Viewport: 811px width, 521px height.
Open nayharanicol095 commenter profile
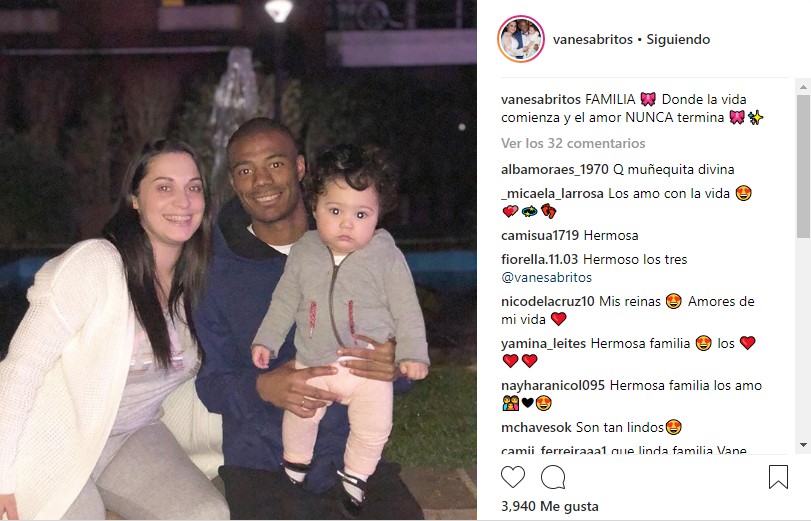[553, 385]
